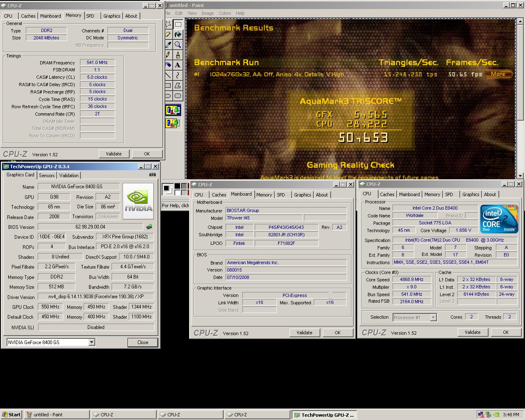Image resolution: width=525 pixels, height=420 pixels.
Task: Click the DRAM Frequency value 541.0 MHz
Action: tap(97, 62)
